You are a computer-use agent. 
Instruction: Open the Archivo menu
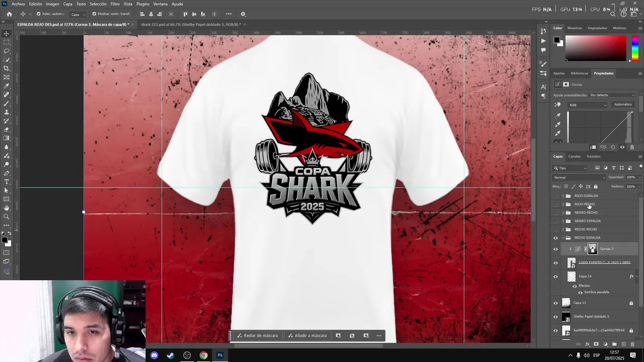tap(18, 4)
